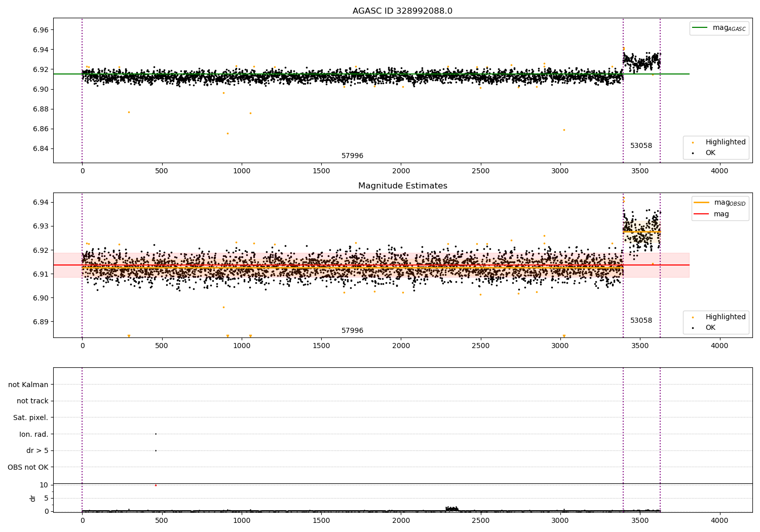Click the '57996' observation label in middle plot
Viewport: 760px width, 532px height.
352,330
